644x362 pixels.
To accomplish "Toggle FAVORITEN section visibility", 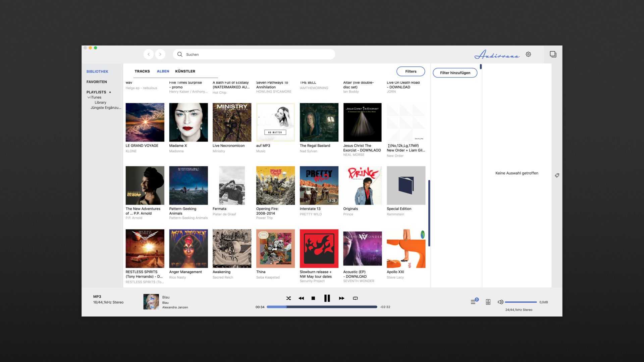I will click(x=96, y=82).
